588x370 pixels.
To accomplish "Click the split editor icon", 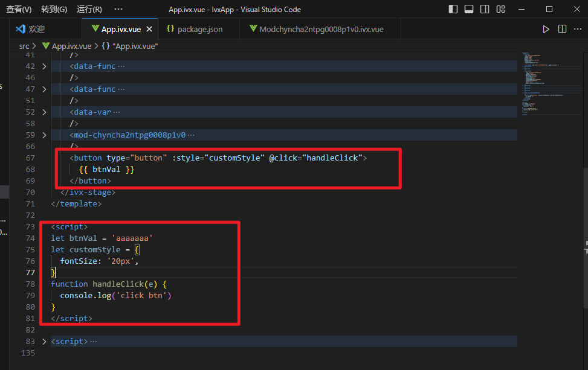I will pyautogui.click(x=562, y=29).
